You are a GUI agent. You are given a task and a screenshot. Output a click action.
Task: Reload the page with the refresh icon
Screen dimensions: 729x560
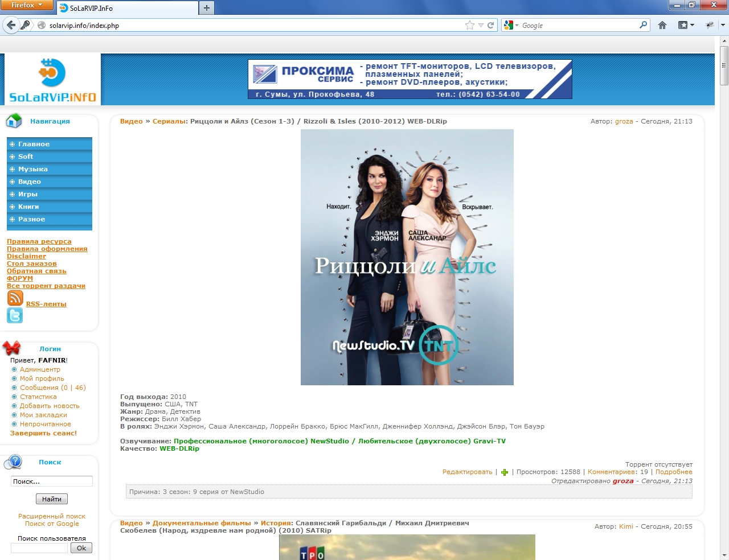[x=490, y=25]
